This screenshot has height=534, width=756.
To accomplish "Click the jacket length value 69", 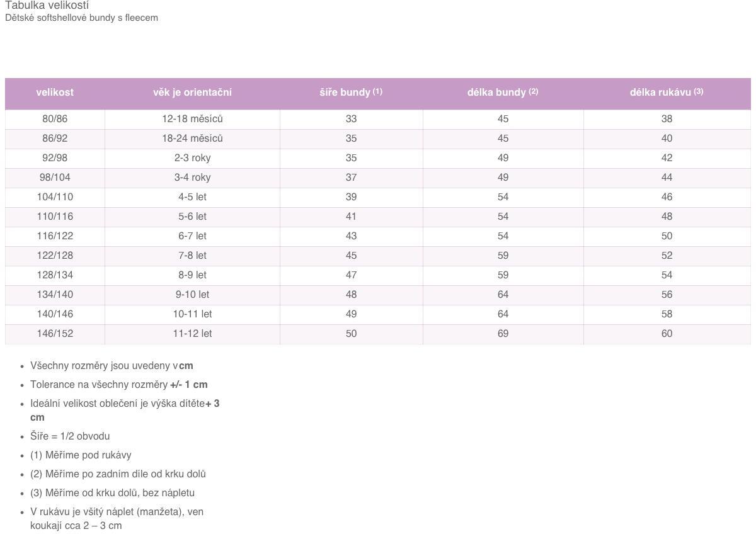I will tap(503, 334).
